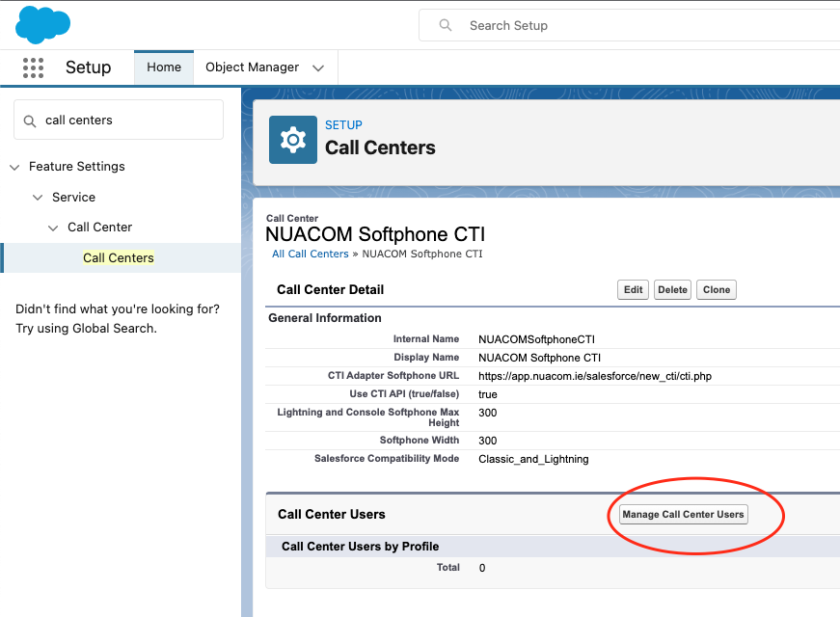Click the Call Center Detail heading
This screenshot has width=840, height=617.
pyautogui.click(x=330, y=290)
